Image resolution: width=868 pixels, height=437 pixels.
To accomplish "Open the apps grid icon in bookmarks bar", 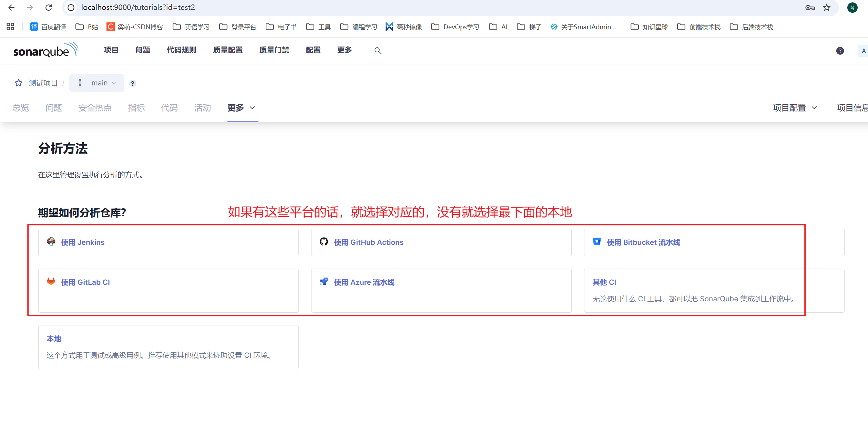I will [x=10, y=27].
